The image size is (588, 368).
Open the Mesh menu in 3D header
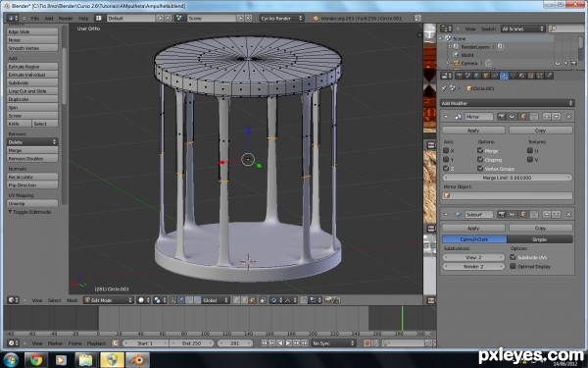coord(72,300)
